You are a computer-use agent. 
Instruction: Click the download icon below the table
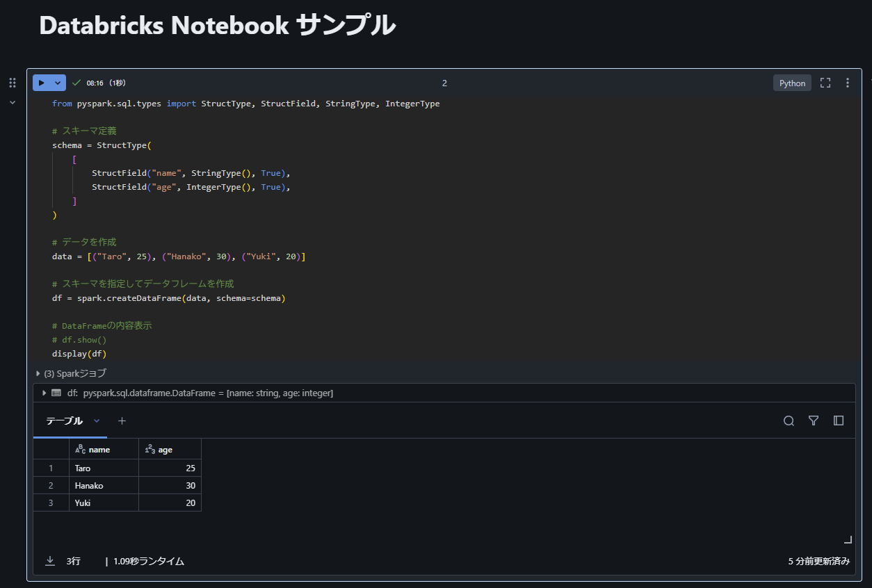point(49,560)
